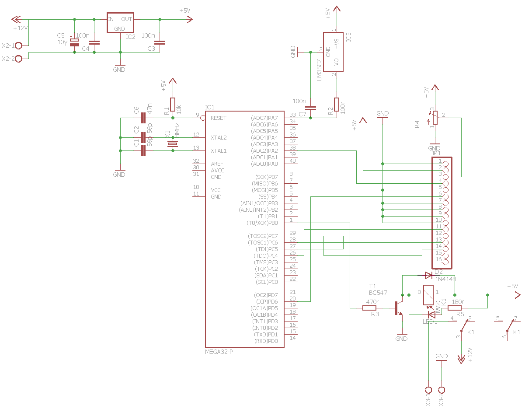Click the +12V supply arrow near X2-1

(16, 19)
